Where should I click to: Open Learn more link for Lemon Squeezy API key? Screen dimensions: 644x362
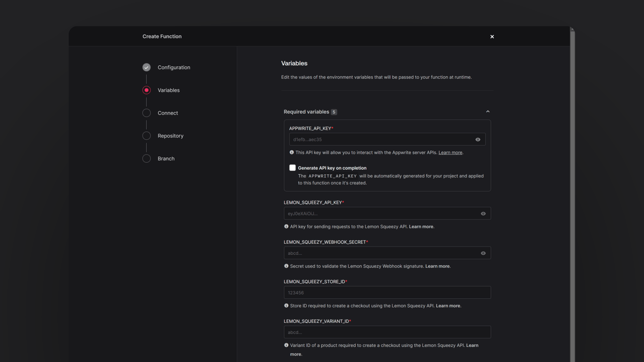[421, 227]
